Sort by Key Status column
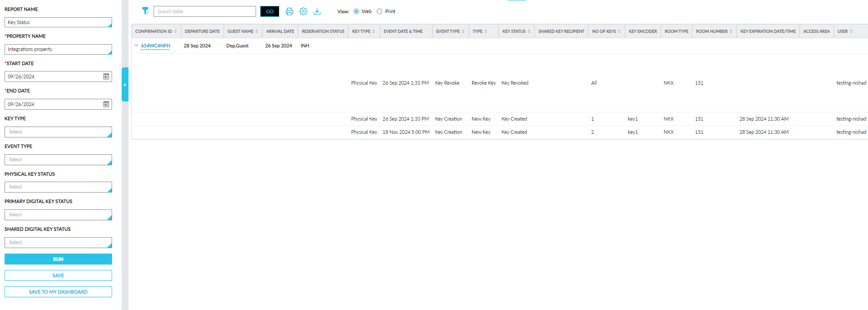This screenshot has width=868, height=310. (529, 31)
